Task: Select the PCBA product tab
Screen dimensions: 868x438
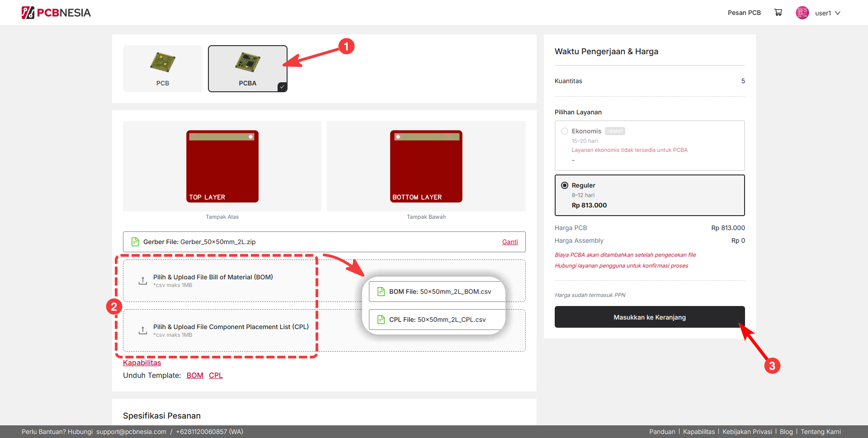Action: (x=248, y=69)
